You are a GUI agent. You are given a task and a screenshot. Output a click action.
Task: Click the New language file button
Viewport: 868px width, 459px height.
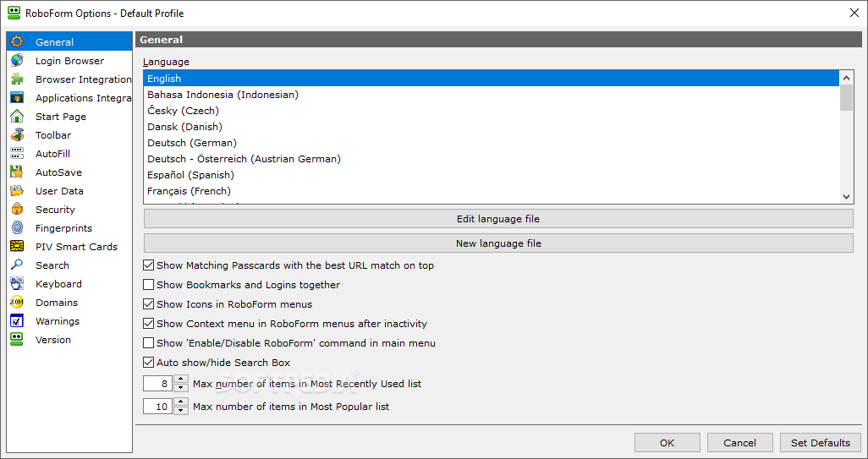pos(498,243)
